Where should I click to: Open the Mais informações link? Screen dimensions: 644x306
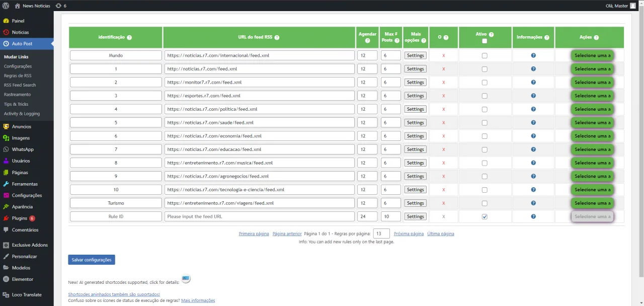198,300
